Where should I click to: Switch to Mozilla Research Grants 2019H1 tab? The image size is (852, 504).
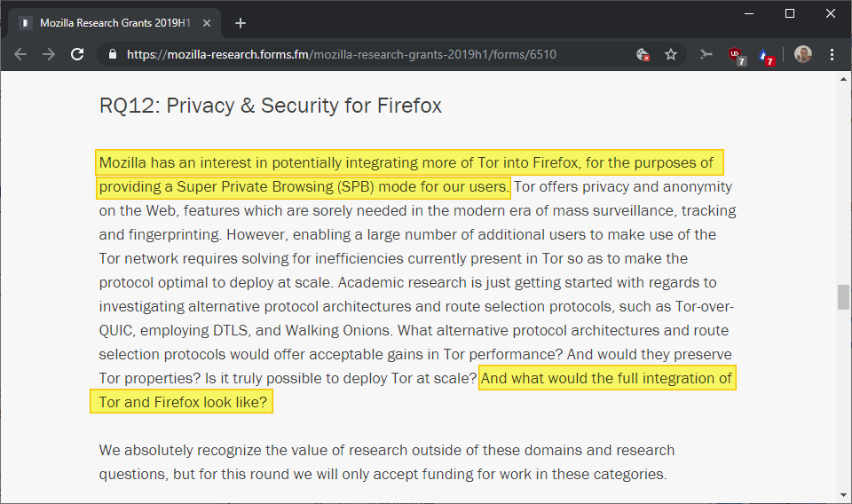tap(114, 23)
